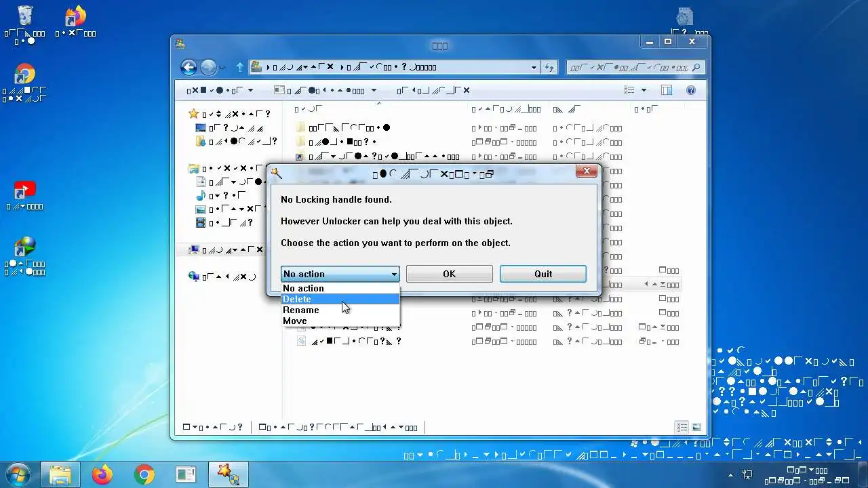868x488 pixels.
Task: Open the address bar history dropdown arrow
Action: click(x=534, y=67)
